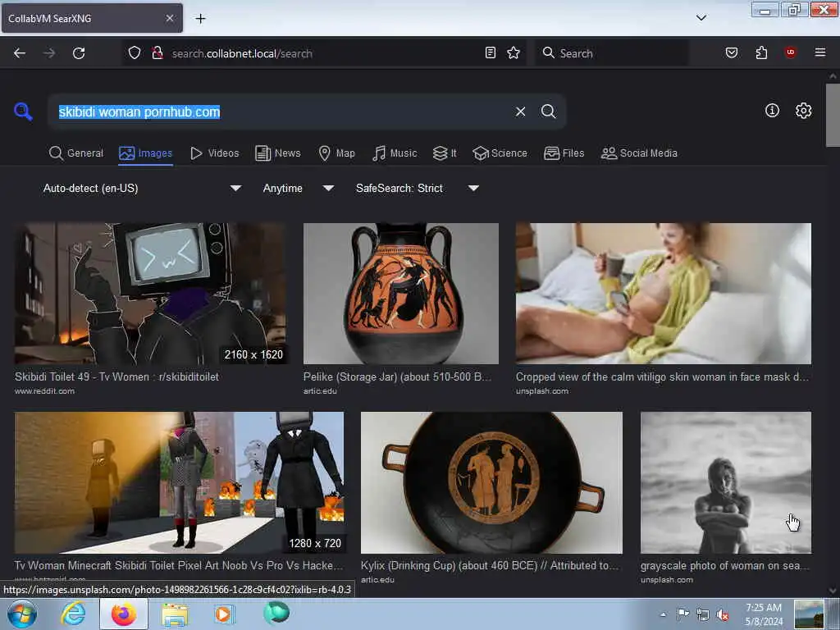Image resolution: width=840 pixels, height=630 pixels.
Task: Switch to the Videos search tab
Action: (214, 153)
